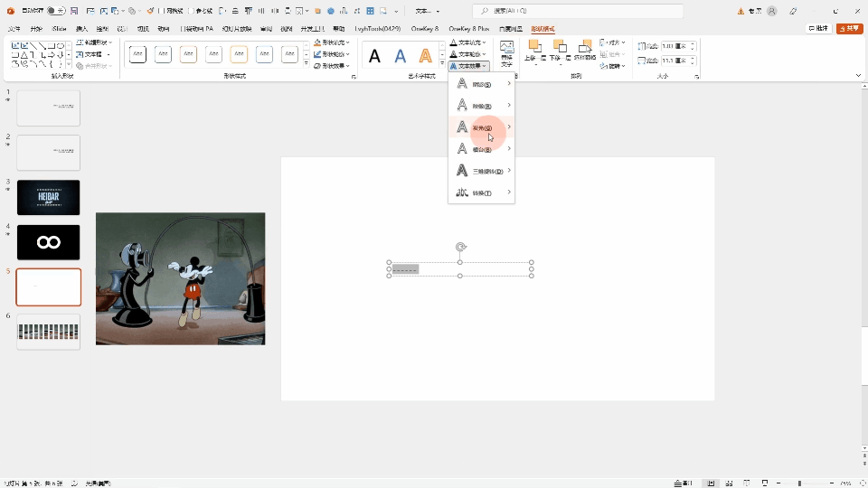Click the Save disk icon
Viewport: 868px width, 488px height.
click(74, 11)
